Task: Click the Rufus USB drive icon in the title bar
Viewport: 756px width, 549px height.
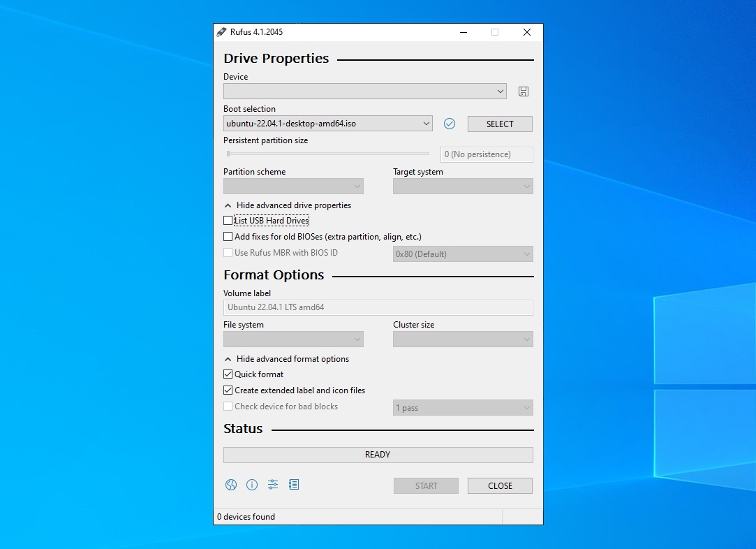Action: [x=221, y=32]
